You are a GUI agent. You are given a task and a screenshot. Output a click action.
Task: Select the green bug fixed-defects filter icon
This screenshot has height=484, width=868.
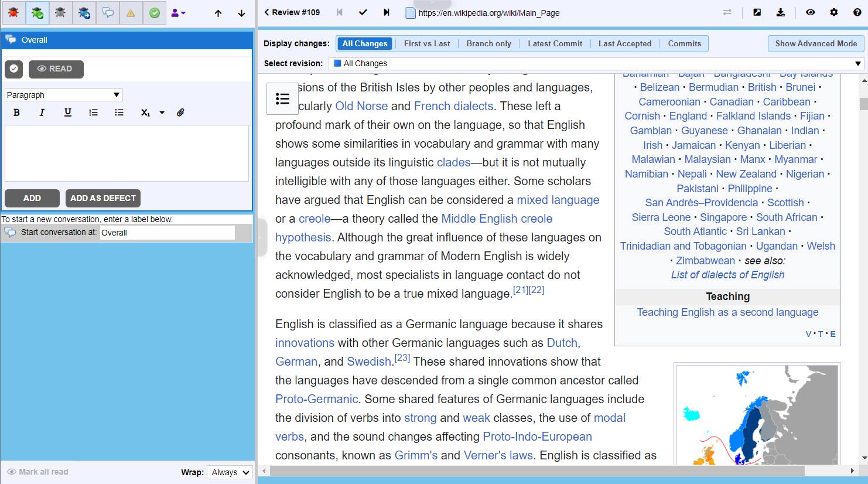(37, 13)
